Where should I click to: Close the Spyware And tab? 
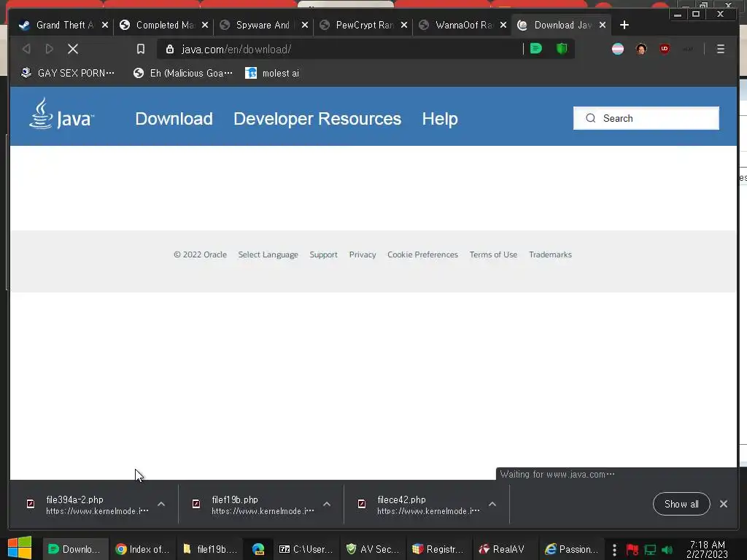(305, 25)
